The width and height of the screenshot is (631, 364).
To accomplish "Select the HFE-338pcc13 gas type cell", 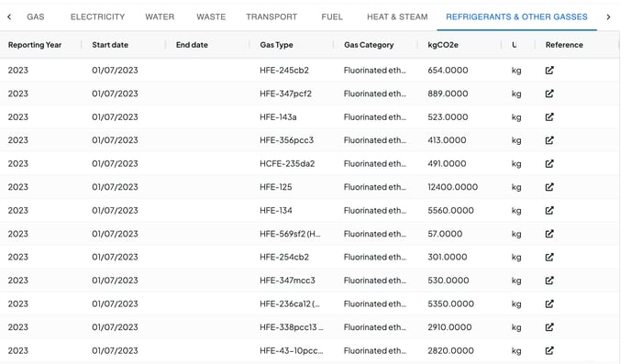I will [x=292, y=327].
